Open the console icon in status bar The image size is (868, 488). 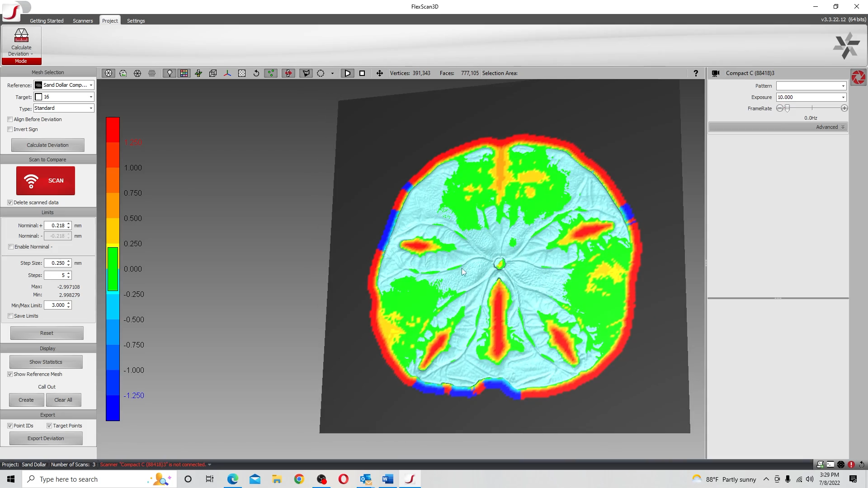click(830, 465)
